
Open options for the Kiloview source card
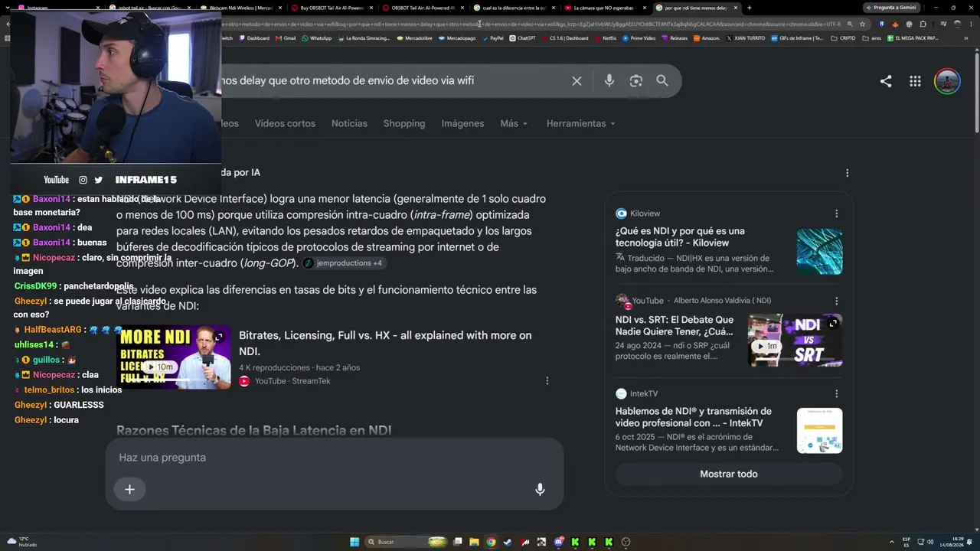[836, 214]
